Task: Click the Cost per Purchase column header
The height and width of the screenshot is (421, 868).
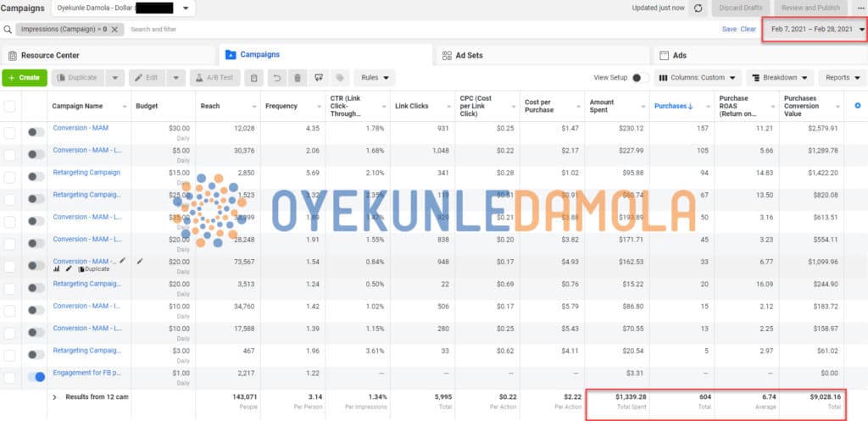Action: pyautogui.click(x=552, y=106)
